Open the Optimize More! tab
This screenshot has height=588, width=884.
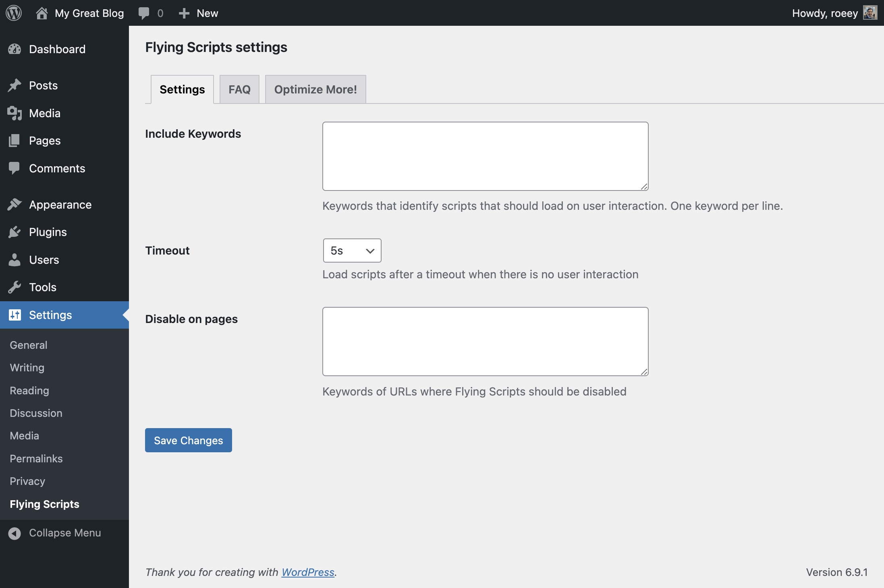tap(315, 89)
